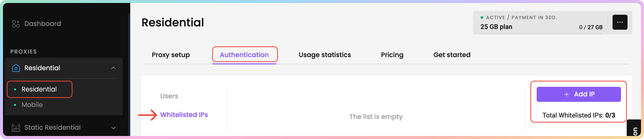Click the Residential house icon in sidebar
644x139 pixels.
tap(16, 68)
